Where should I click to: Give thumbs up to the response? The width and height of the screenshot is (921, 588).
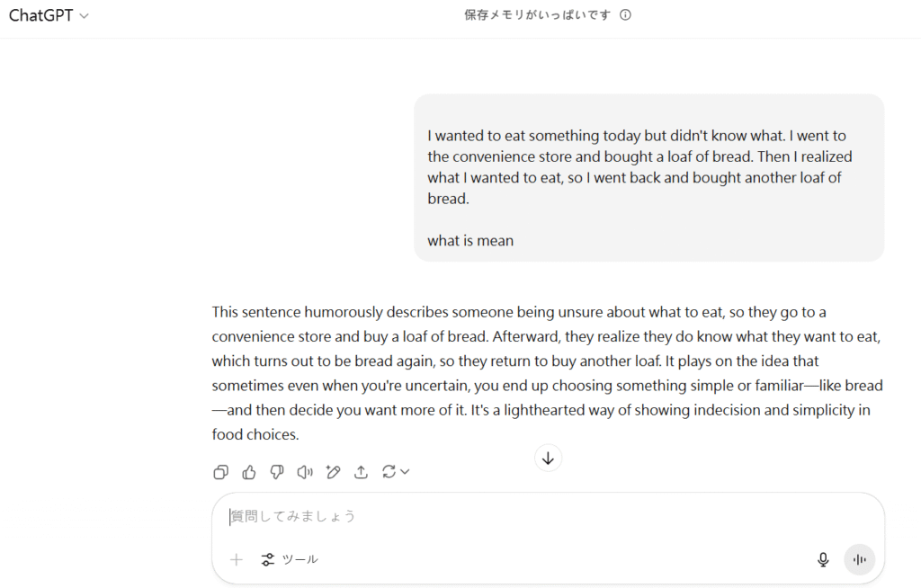pyautogui.click(x=249, y=472)
